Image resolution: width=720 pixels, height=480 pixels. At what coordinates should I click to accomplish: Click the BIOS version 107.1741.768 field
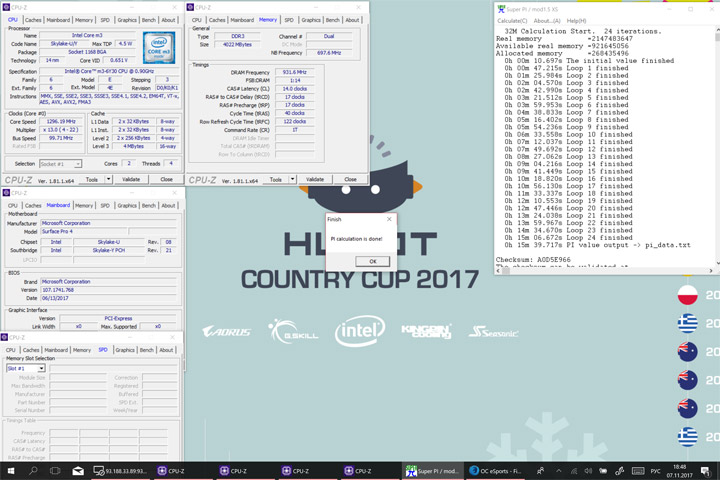[x=108, y=290]
